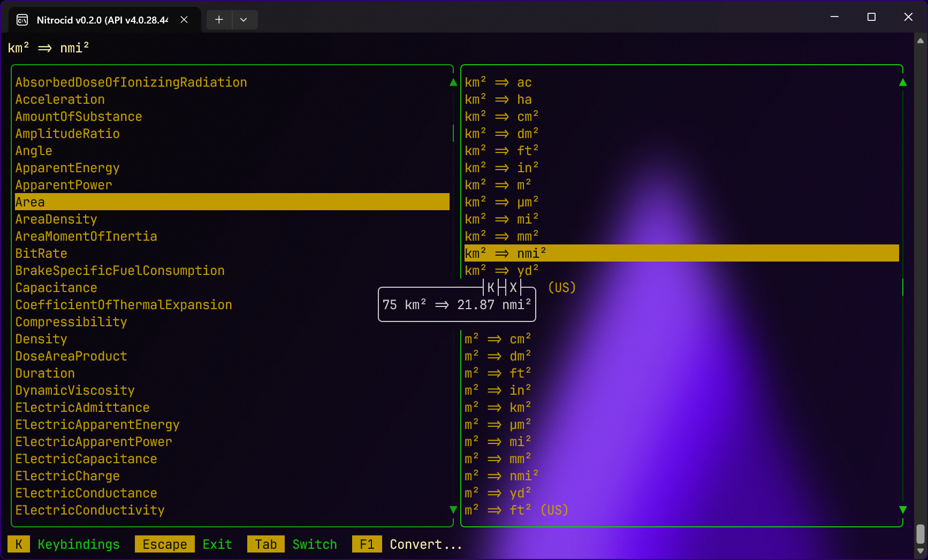The height and width of the screenshot is (560, 928).
Task: Close the Nitrocid terminal tab
Action: pyautogui.click(x=184, y=20)
